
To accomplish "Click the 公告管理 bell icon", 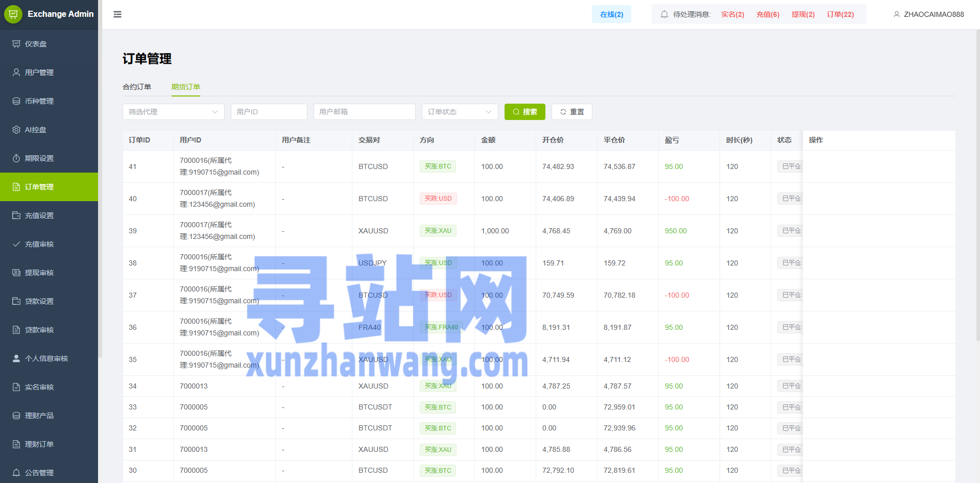I will pos(16,473).
